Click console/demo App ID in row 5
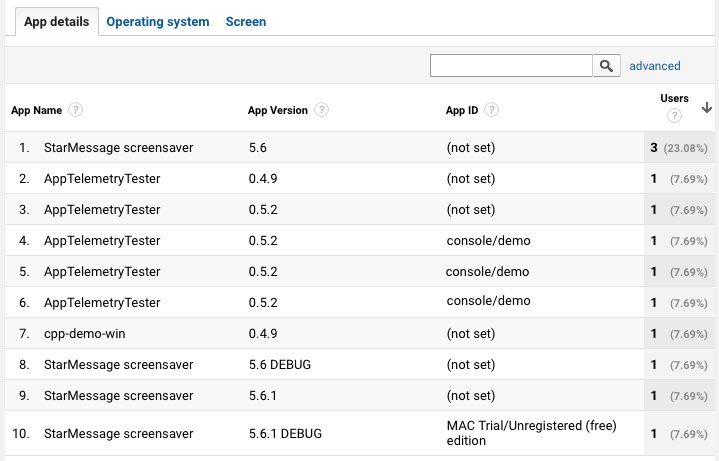This screenshot has width=719, height=461. click(487, 272)
